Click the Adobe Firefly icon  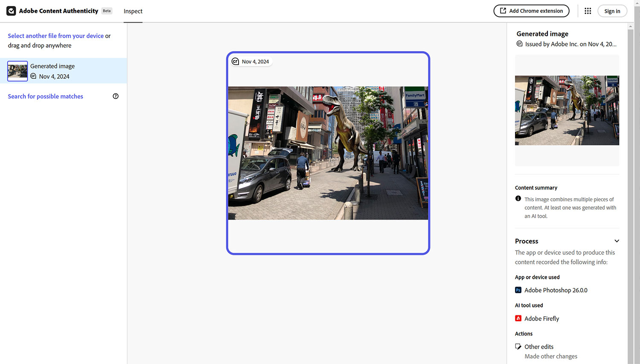pyautogui.click(x=518, y=318)
